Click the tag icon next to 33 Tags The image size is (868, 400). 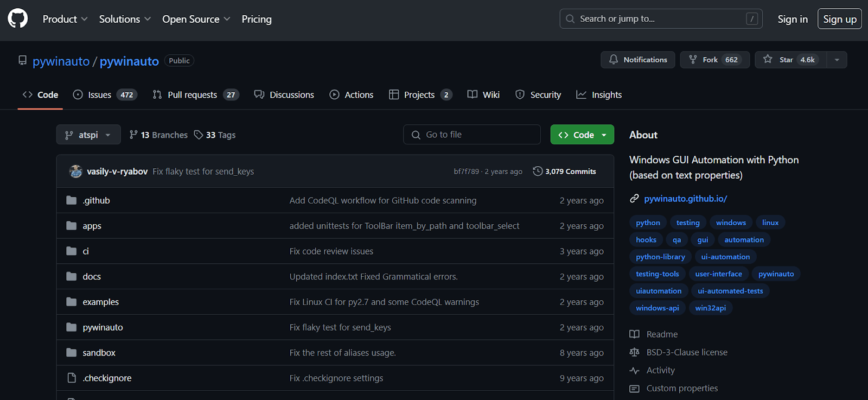[x=199, y=135]
